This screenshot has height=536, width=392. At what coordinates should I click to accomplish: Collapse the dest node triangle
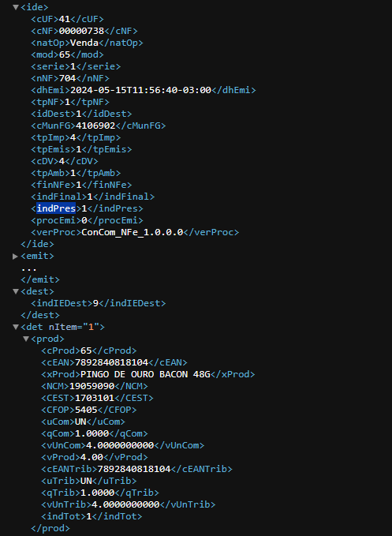[16, 291]
